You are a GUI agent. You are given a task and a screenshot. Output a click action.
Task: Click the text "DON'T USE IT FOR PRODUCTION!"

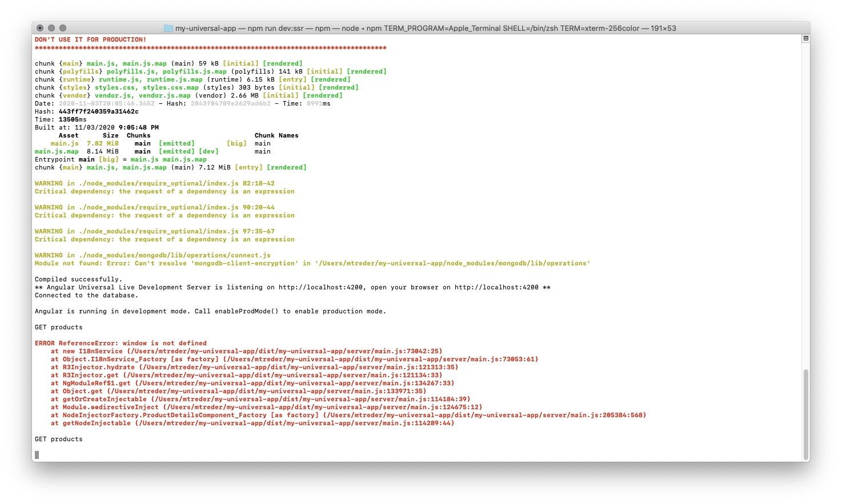(90, 39)
